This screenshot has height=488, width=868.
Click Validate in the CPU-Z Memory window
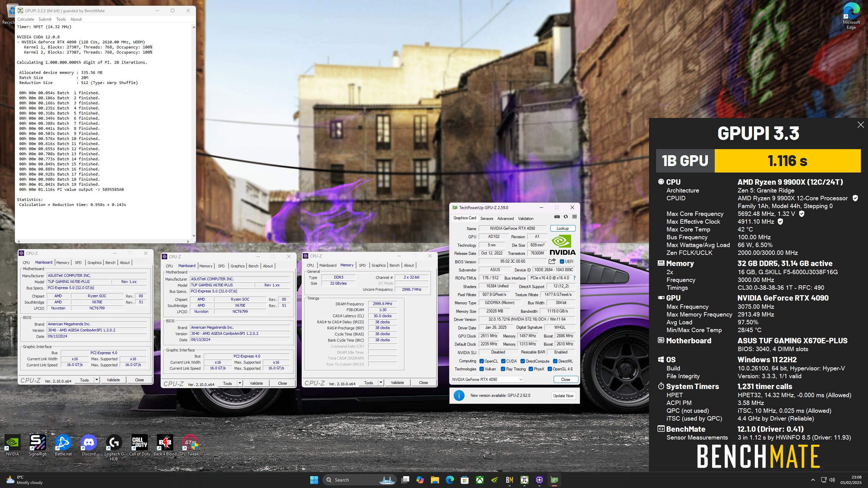pos(397,383)
